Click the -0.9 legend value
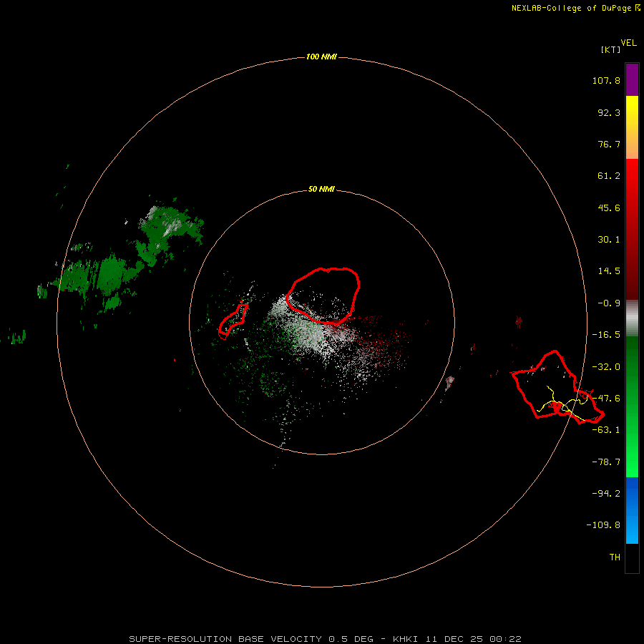 pyautogui.click(x=609, y=303)
